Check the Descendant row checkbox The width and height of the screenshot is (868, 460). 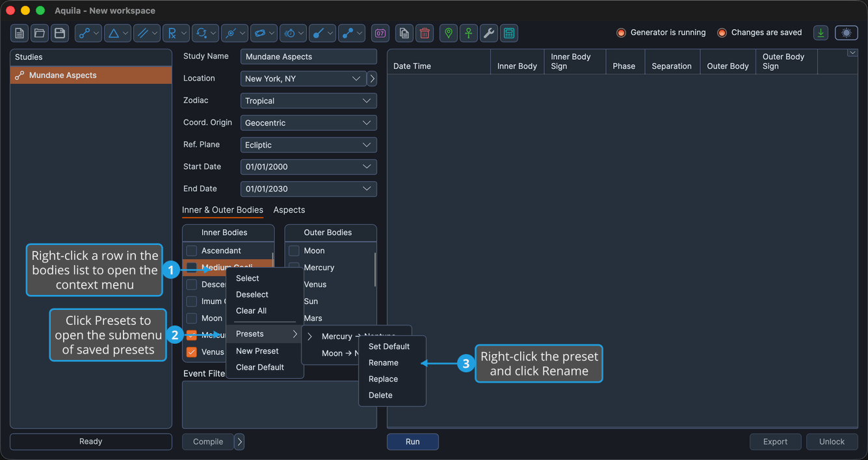pos(192,285)
